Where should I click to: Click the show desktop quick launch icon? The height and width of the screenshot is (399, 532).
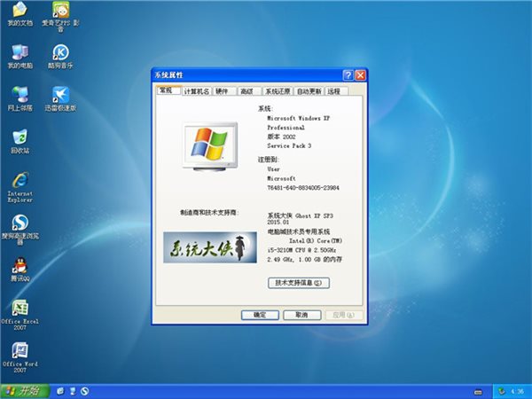click(73, 391)
